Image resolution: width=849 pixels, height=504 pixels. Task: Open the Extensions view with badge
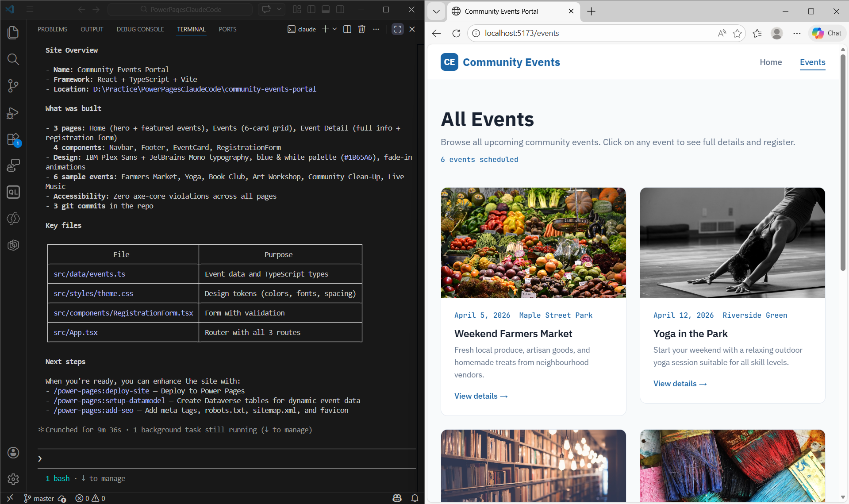click(13, 139)
